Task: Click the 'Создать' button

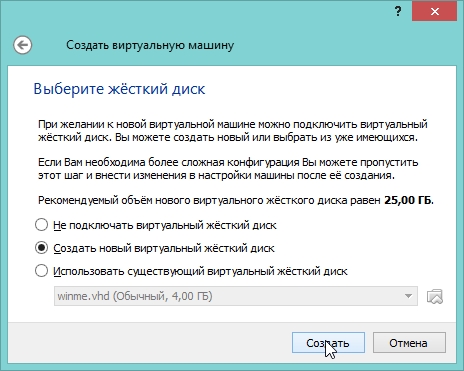Action: [x=328, y=343]
